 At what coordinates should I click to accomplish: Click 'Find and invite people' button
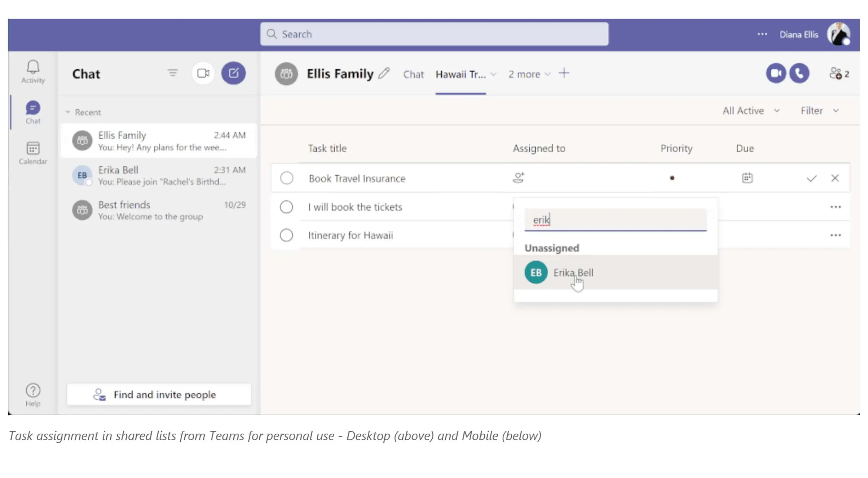click(158, 394)
